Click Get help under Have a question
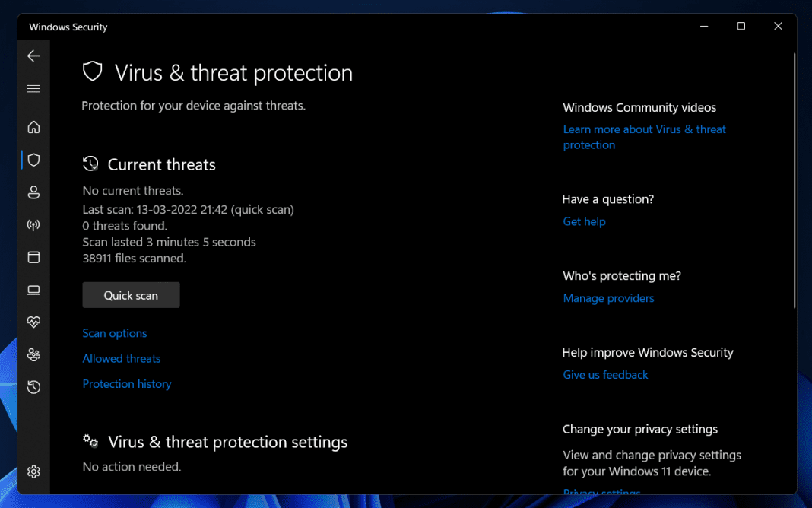This screenshot has height=508, width=812. click(x=584, y=221)
